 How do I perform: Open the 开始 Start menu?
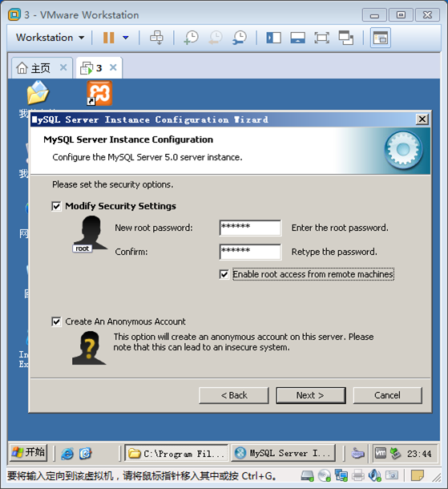[x=28, y=452]
